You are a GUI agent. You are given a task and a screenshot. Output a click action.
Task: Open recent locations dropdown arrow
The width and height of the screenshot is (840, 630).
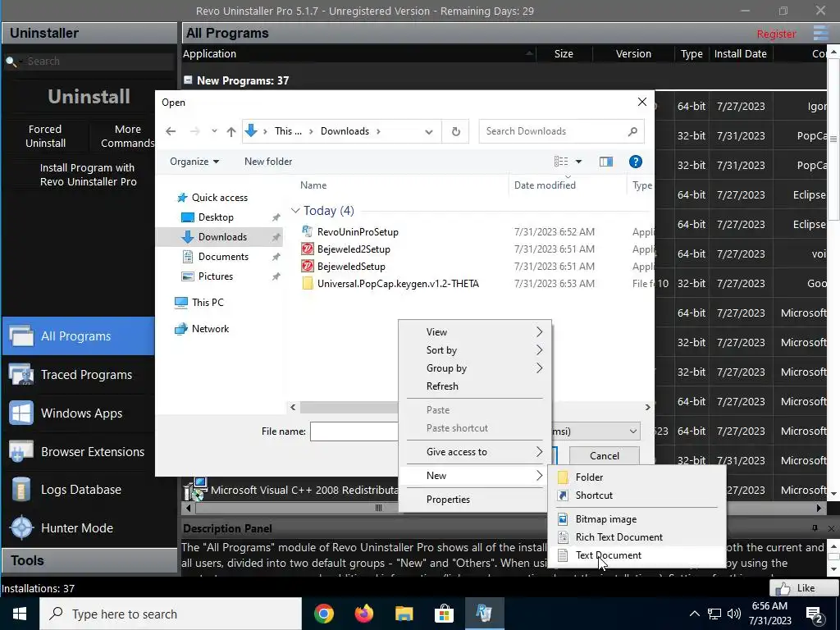[214, 131]
